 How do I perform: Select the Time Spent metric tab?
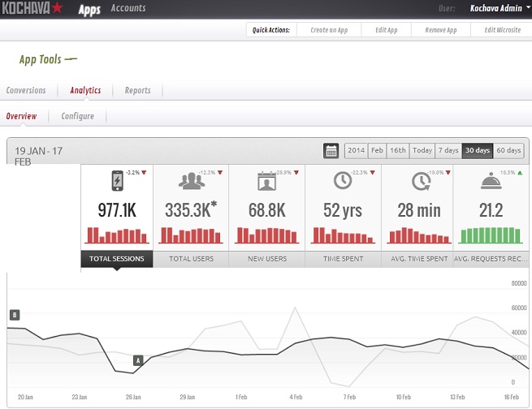tap(343, 259)
